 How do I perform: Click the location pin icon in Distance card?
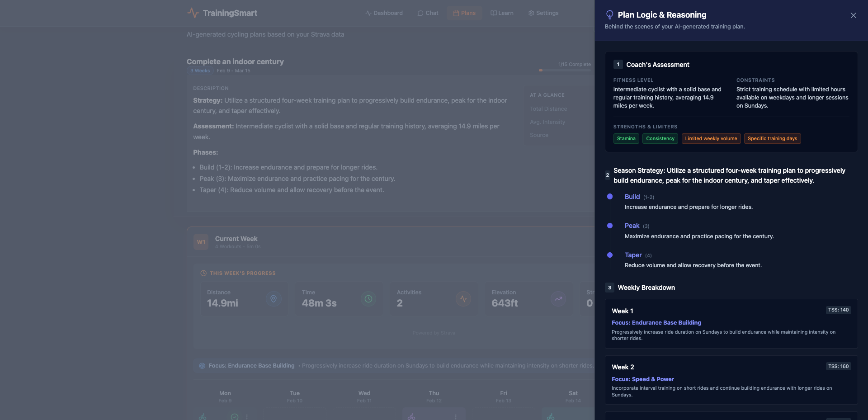tap(273, 299)
